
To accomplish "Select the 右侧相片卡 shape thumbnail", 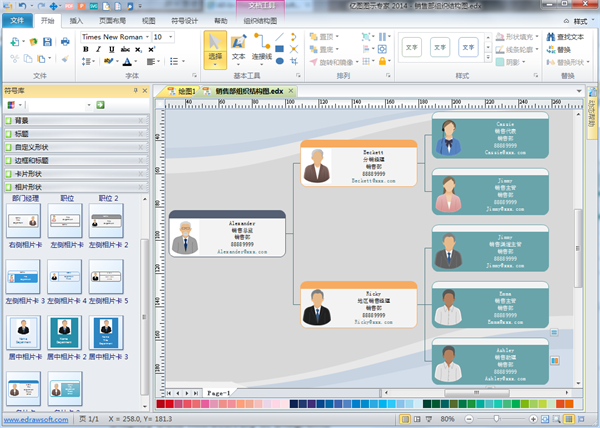I will tap(23, 225).
